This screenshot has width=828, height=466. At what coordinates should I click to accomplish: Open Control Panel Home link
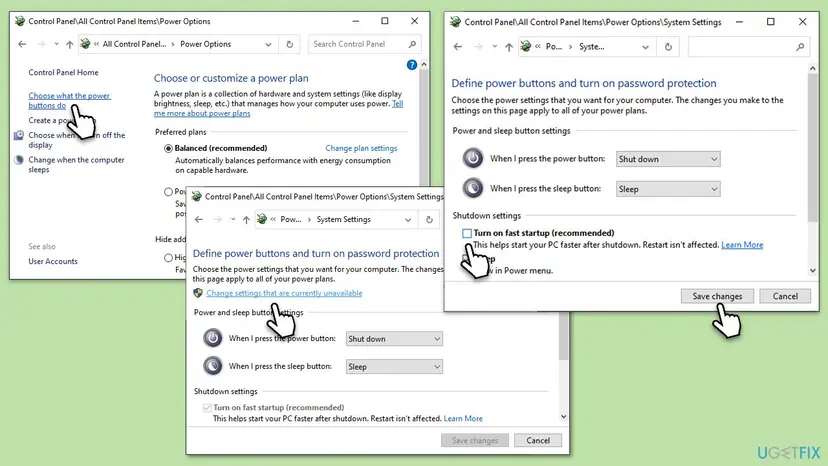click(x=63, y=72)
